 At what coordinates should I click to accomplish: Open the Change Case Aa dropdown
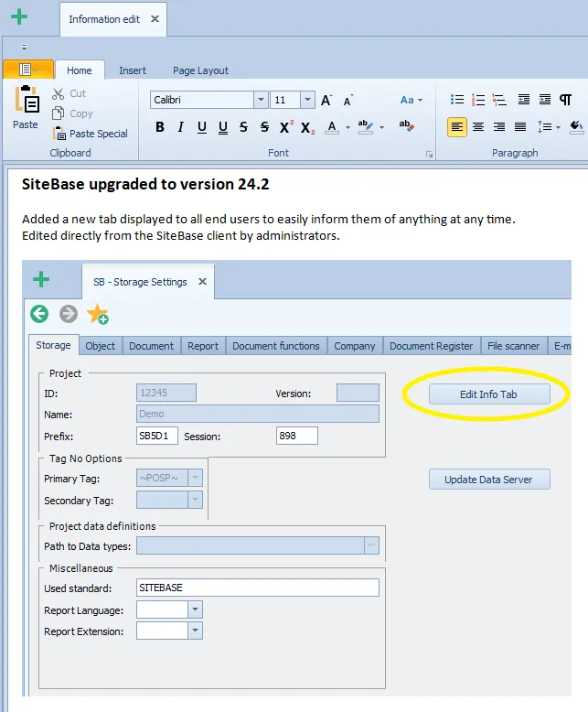coord(412,100)
